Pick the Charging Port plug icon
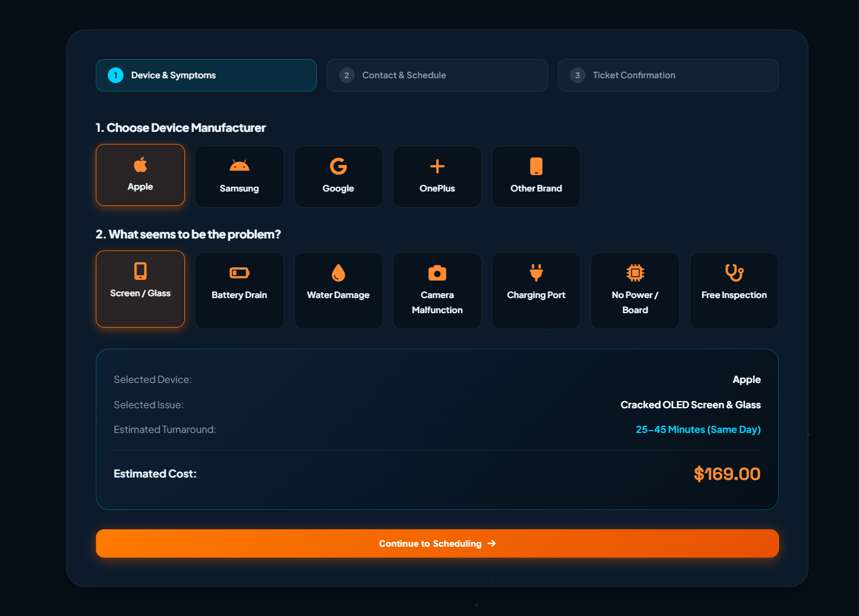 click(x=536, y=273)
